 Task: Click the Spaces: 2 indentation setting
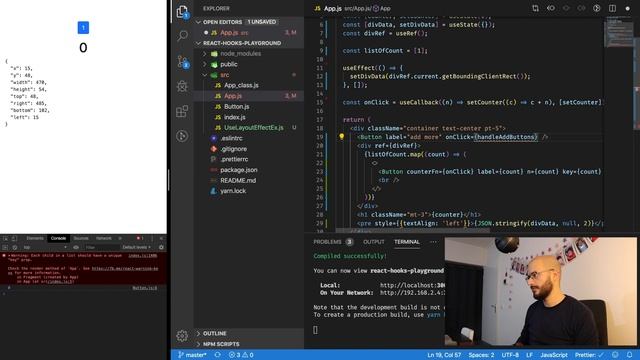point(481,355)
